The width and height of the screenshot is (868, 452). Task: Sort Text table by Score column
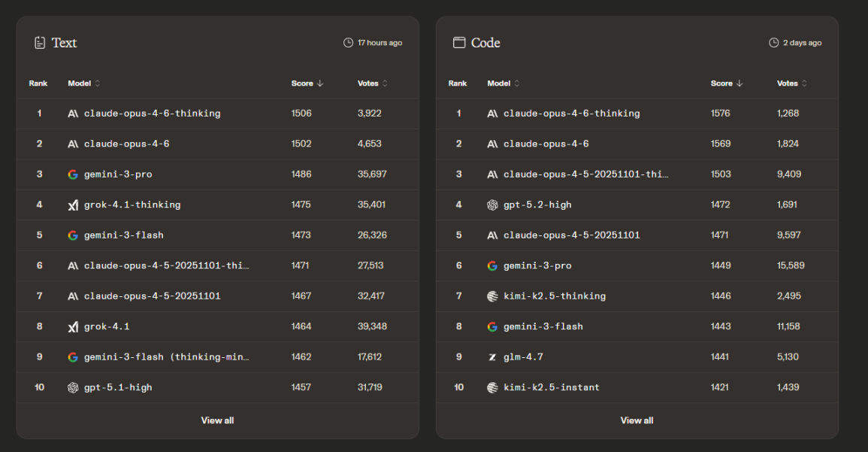(307, 83)
